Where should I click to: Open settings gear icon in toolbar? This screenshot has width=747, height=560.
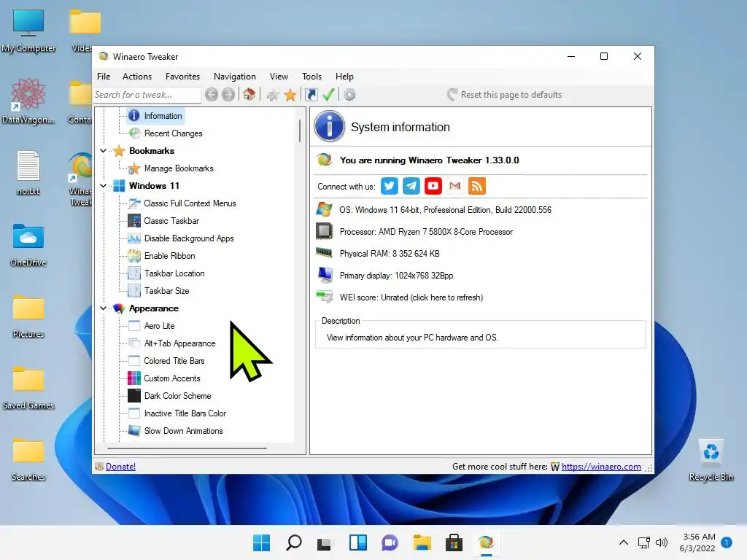pyautogui.click(x=349, y=95)
